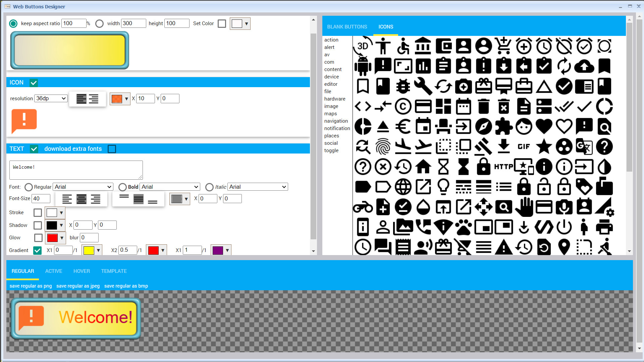
Task: Select the shopping cart icon
Action: point(504,46)
